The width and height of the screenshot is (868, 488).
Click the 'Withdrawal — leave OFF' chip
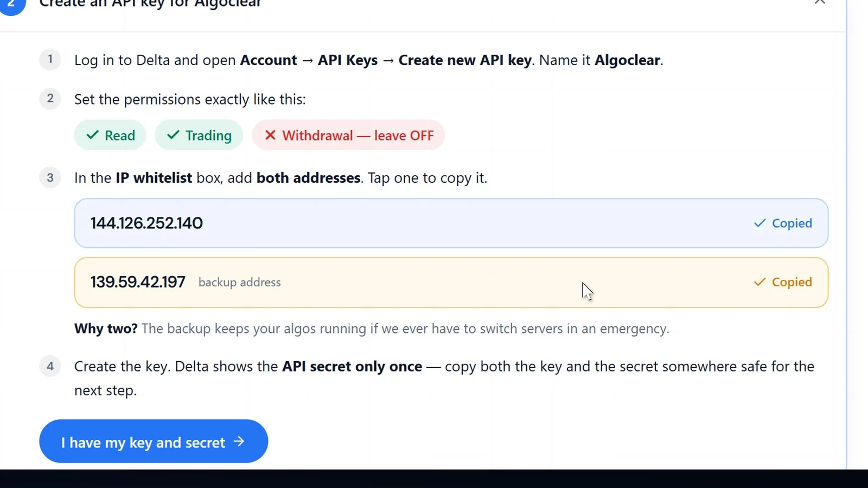coord(348,135)
